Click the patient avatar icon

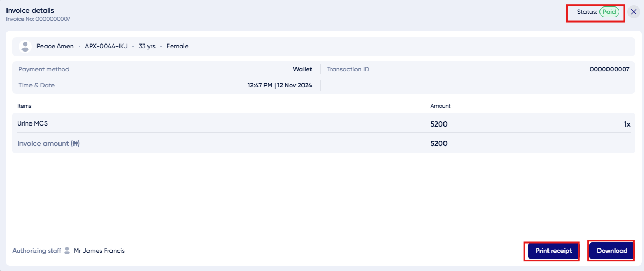pyautogui.click(x=25, y=46)
